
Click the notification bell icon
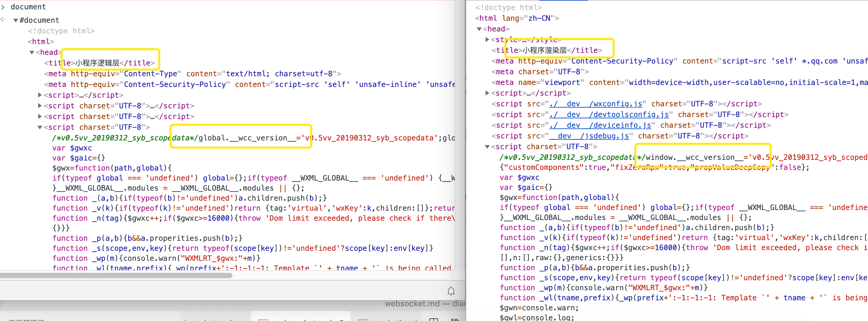pos(451,291)
